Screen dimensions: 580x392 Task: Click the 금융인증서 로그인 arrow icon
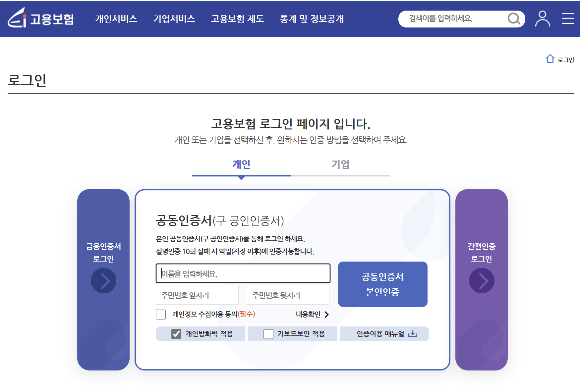[x=103, y=280]
